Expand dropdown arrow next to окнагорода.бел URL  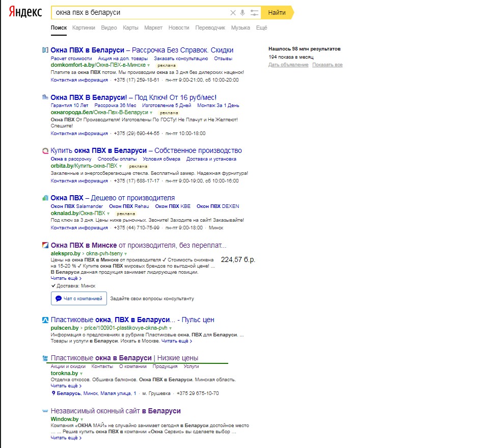tap(151, 113)
